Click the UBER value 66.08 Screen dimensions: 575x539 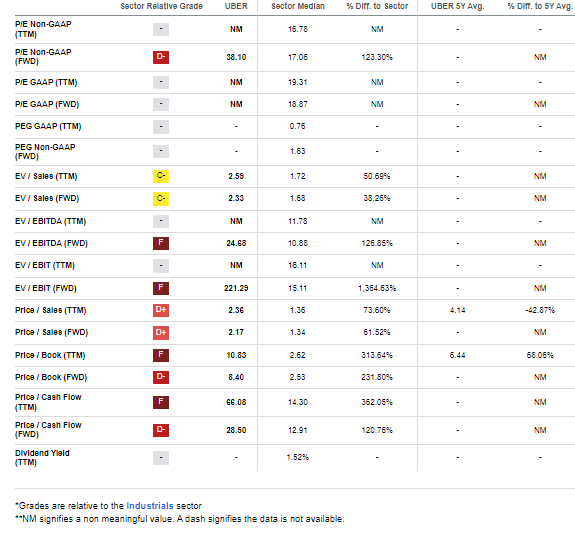pos(236,402)
